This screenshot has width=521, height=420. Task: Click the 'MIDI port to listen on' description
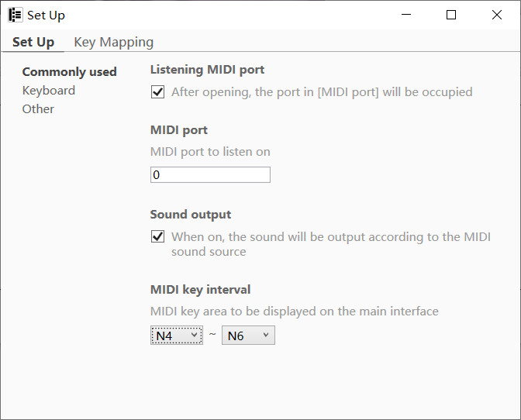click(210, 152)
